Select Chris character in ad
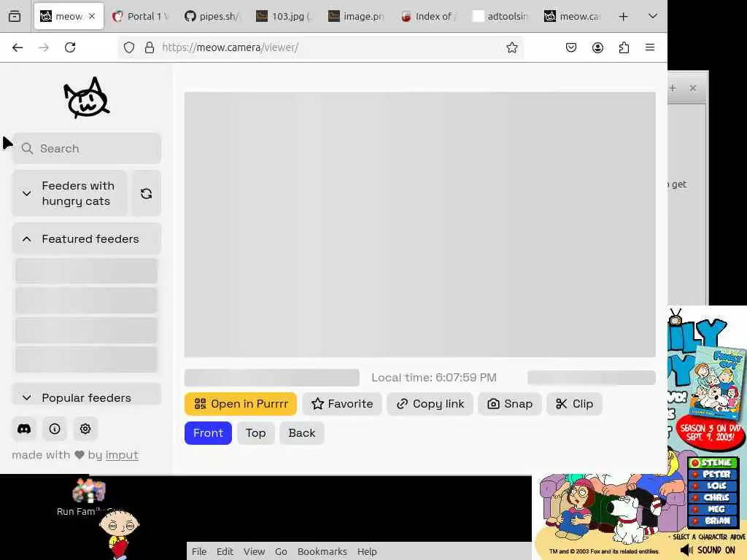Image resolution: width=747 pixels, height=560 pixels. tap(713, 497)
